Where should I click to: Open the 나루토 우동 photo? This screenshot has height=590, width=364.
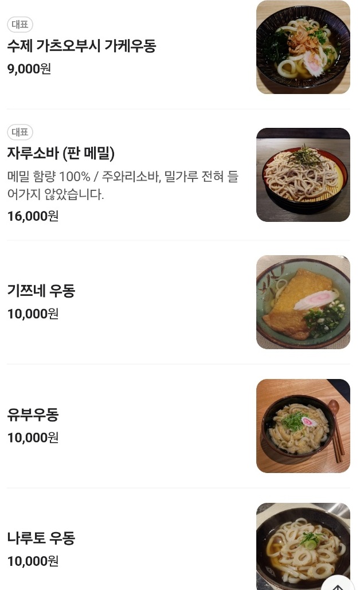(303, 546)
